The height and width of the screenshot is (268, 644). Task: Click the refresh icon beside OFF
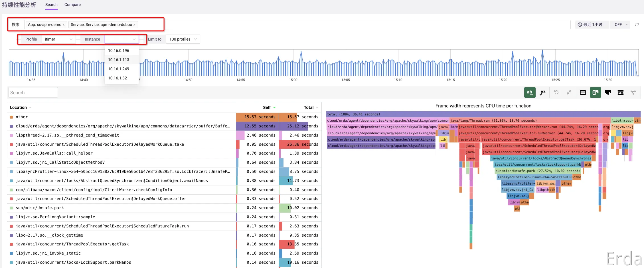click(637, 25)
